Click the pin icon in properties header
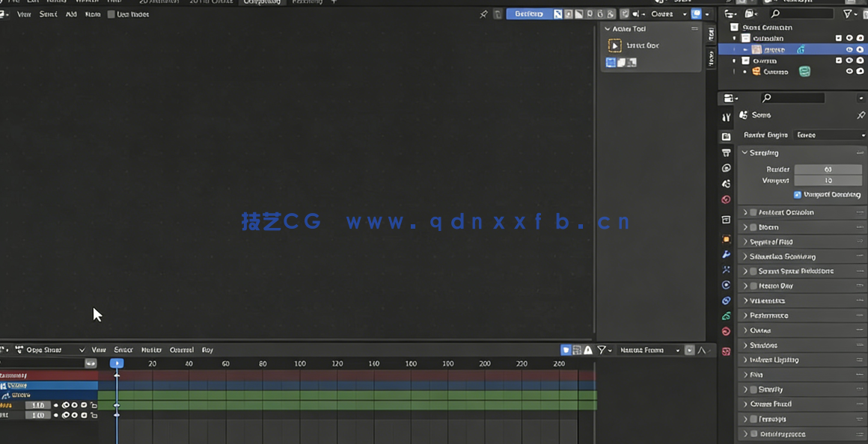This screenshot has height=444, width=868. coord(861,115)
